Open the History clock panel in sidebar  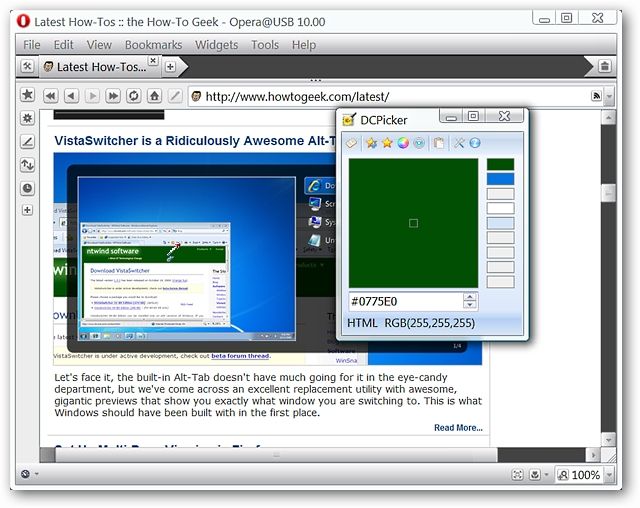(27, 188)
